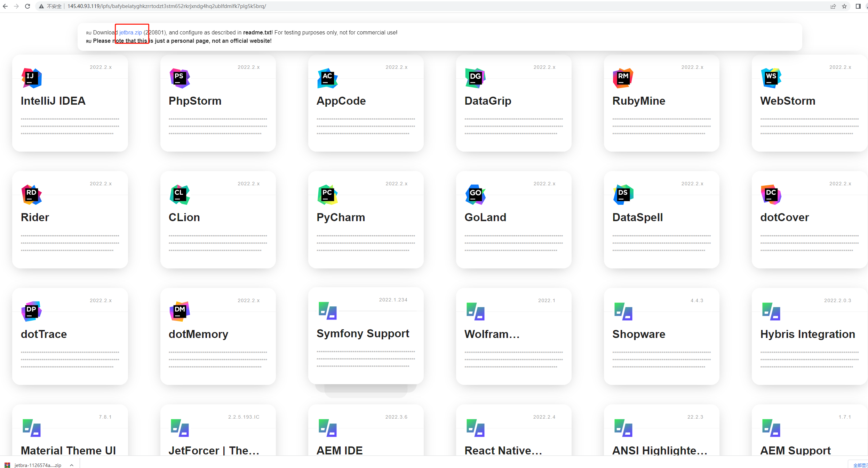Click the PyCharm PC logo icon
This screenshot has width=868, height=468.
(327, 194)
